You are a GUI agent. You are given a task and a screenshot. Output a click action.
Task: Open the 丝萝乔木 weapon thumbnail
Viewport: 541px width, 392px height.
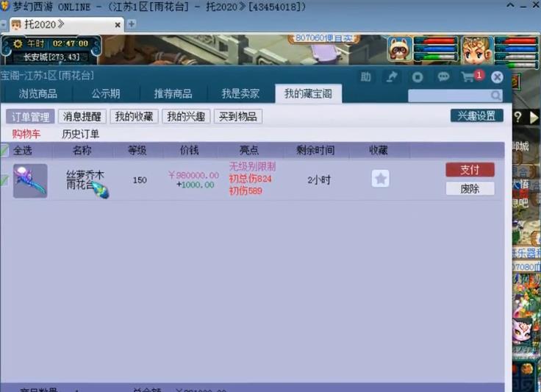click(x=30, y=181)
